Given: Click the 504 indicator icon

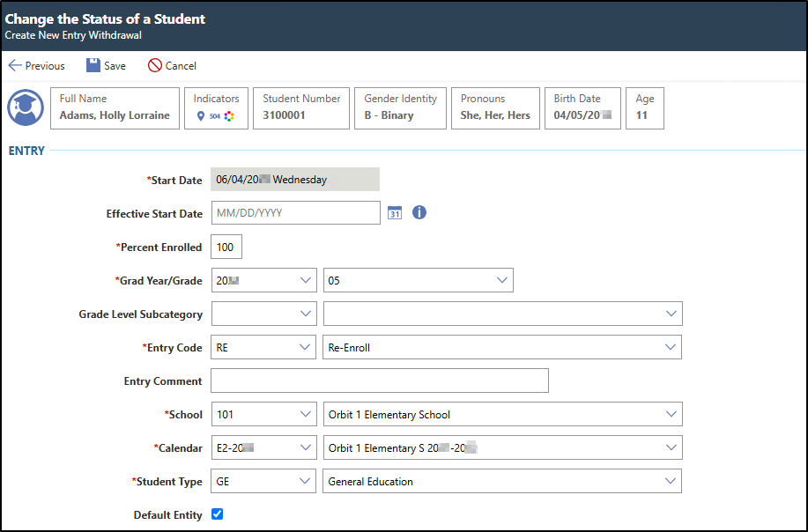Looking at the screenshot, I should tap(214, 116).
